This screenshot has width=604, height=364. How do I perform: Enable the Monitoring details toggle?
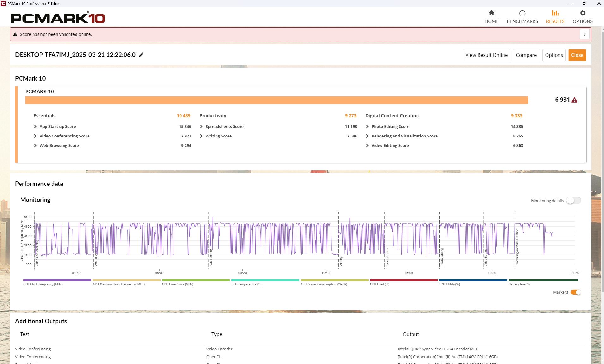tap(573, 201)
